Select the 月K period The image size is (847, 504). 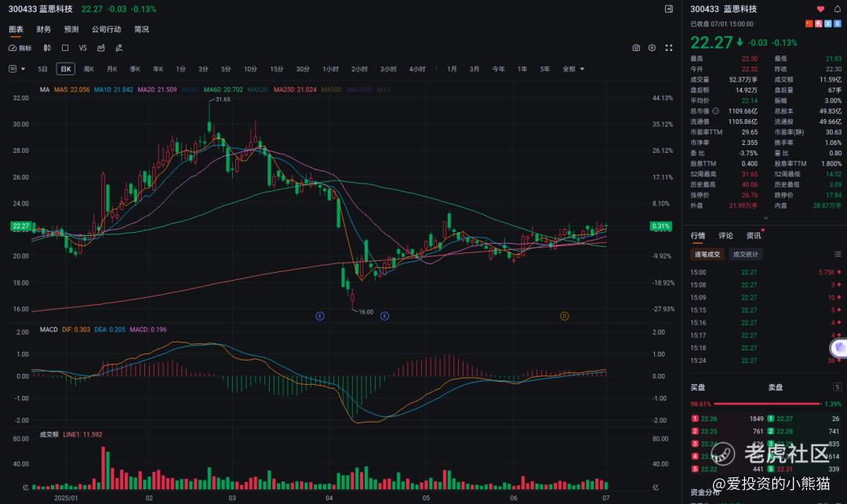pos(112,69)
